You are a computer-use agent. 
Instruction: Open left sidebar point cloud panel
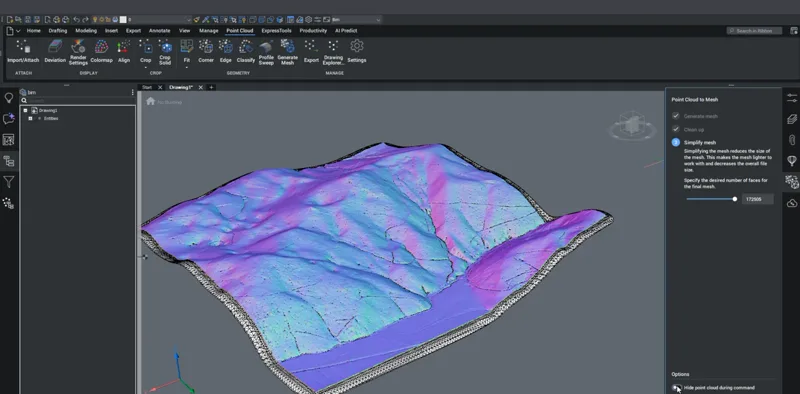coord(9,203)
